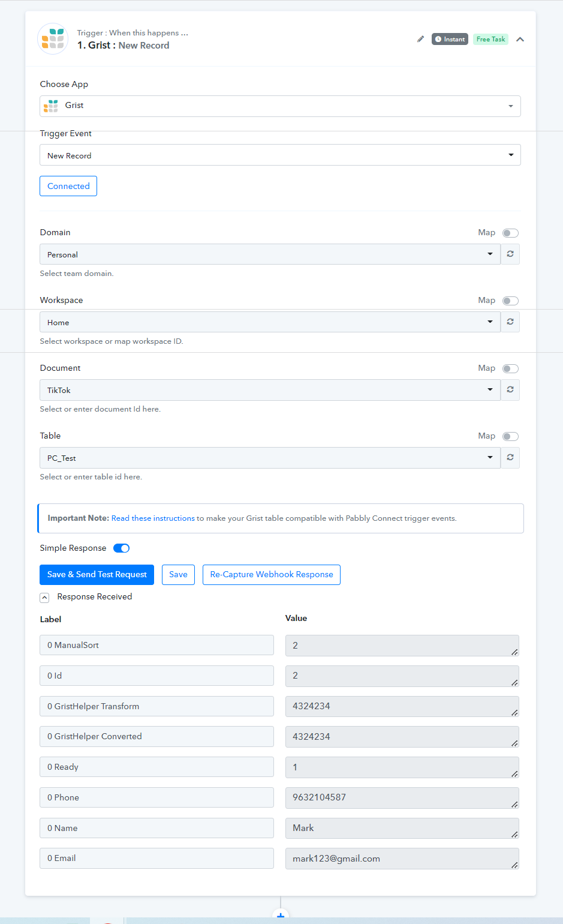The image size is (563, 924).
Task: Toggle the Simple Response switch
Action: (x=122, y=548)
